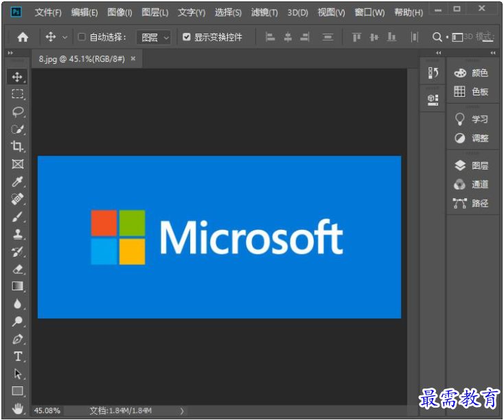This screenshot has width=504, height=420.
Task: Collapse the right panel dock arrows
Action: coord(493,53)
